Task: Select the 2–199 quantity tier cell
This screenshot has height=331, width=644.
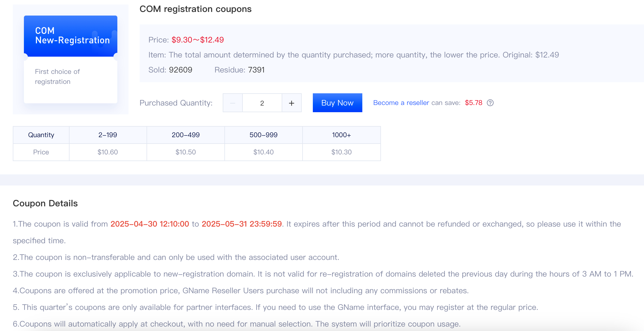Action: [x=108, y=135]
